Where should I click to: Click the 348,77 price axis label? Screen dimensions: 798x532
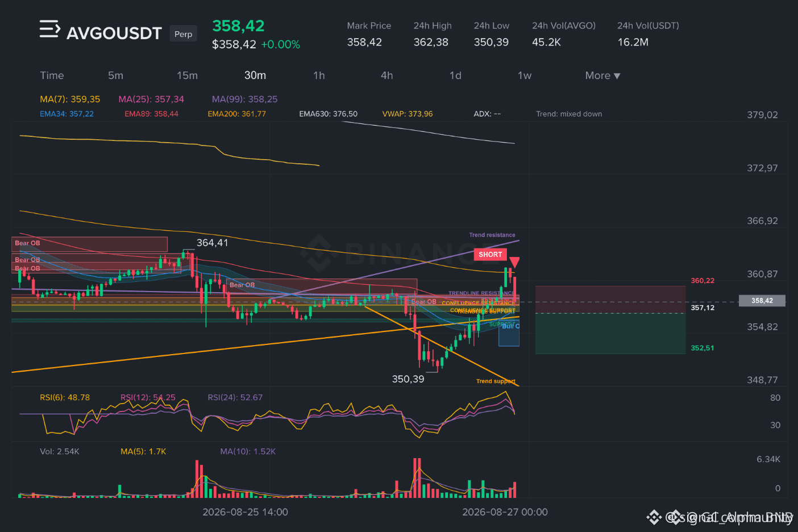click(x=762, y=380)
